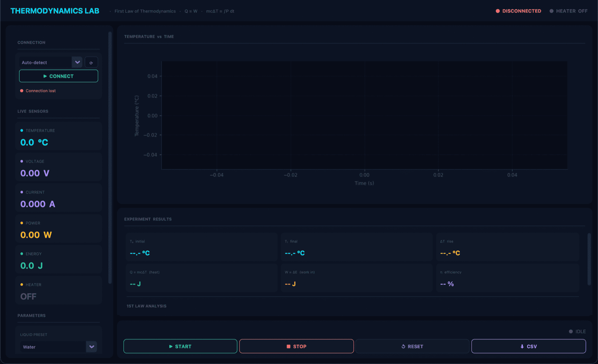The height and width of the screenshot is (364, 598).
Task: Click the Temperature vs Time plot area
Action: click(364, 115)
